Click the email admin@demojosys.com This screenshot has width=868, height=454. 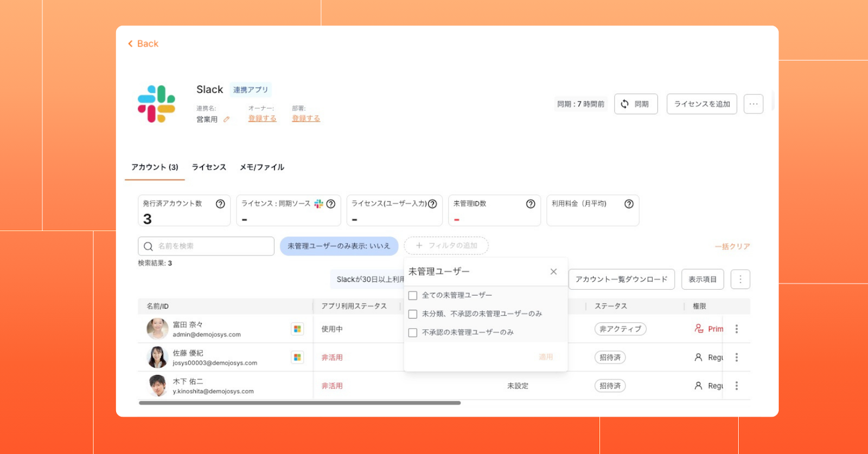pos(207,335)
